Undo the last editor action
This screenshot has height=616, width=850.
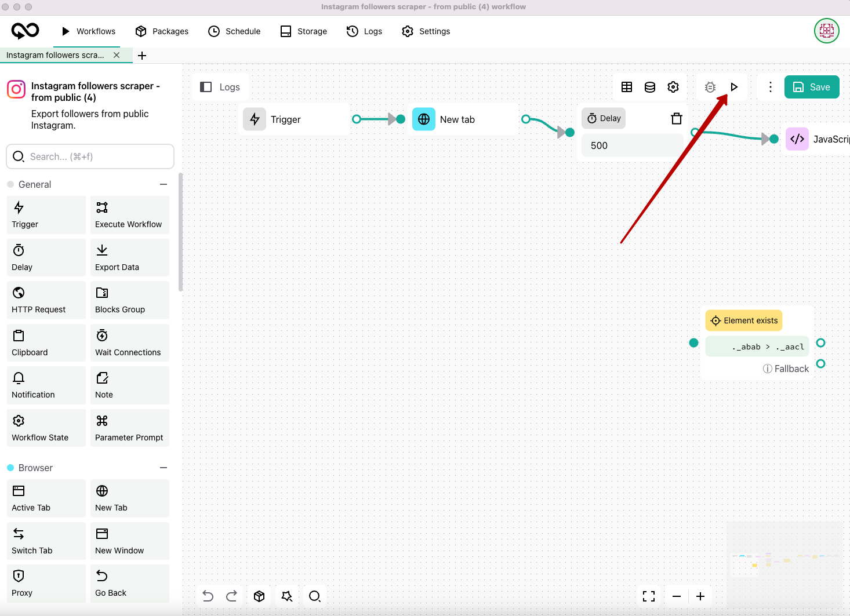coord(208,596)
